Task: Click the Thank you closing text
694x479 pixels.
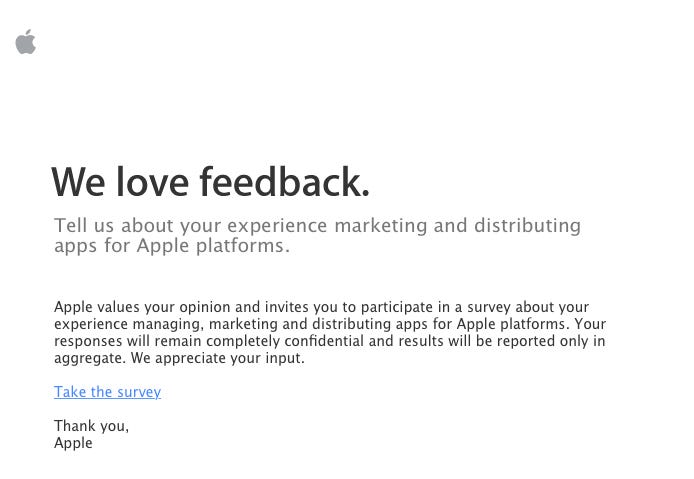Action: coord(91,426)
